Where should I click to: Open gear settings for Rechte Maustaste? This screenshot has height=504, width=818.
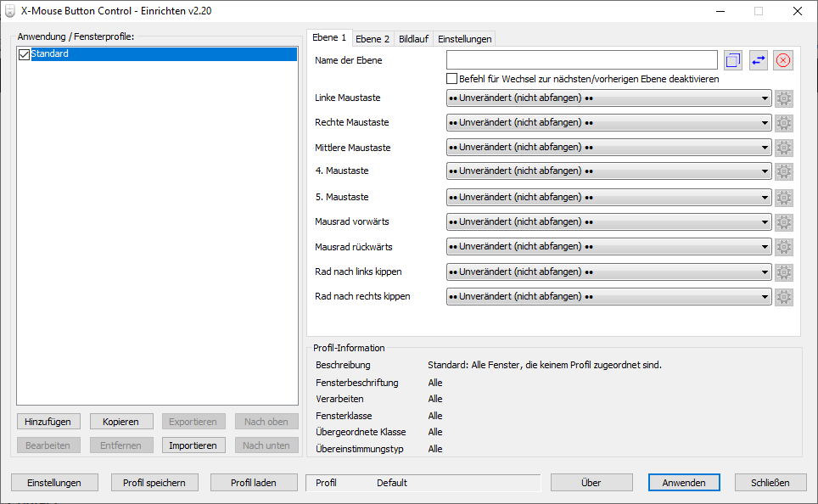tap(783, 123)
